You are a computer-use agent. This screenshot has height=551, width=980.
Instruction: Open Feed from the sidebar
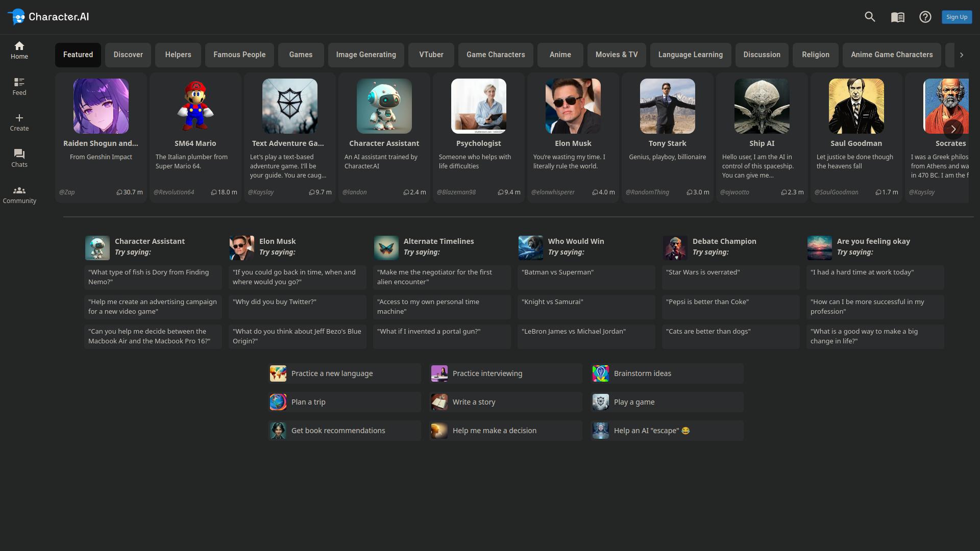click(19, 87)
